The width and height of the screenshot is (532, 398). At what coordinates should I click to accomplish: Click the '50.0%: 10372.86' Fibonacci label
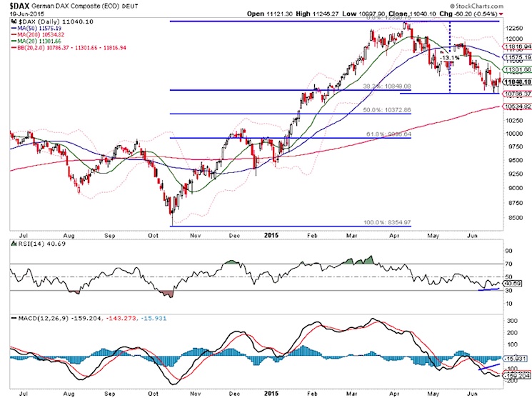tap(386, 110)
